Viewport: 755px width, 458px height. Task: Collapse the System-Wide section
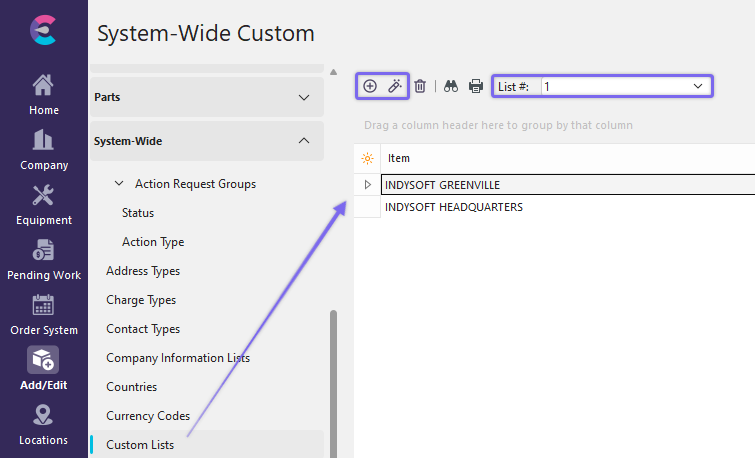[304, 141]
